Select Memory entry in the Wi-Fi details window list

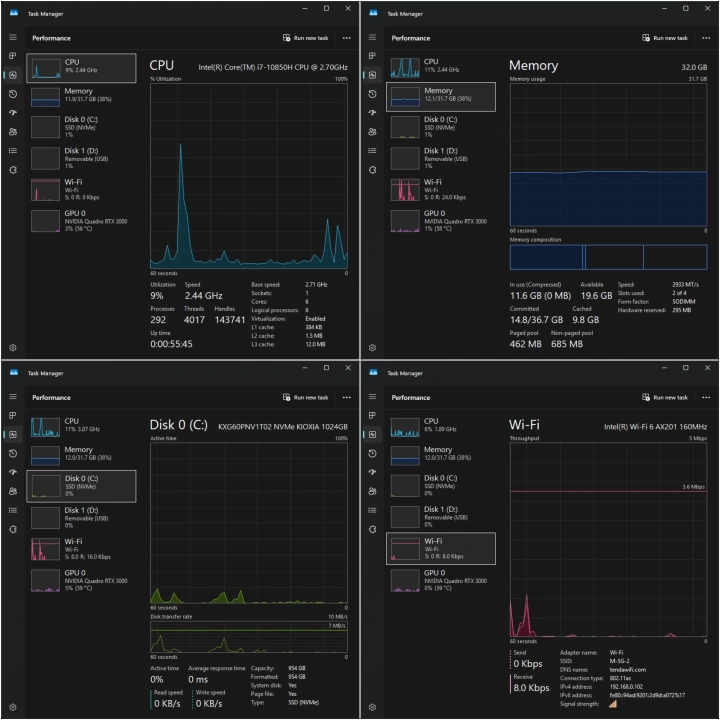click(x=442, y=455)
